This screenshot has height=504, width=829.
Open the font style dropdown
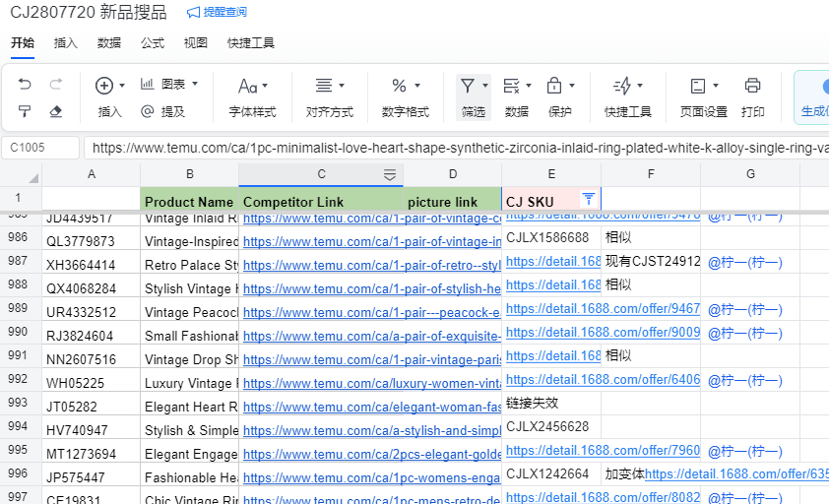(x=252, y=86)
